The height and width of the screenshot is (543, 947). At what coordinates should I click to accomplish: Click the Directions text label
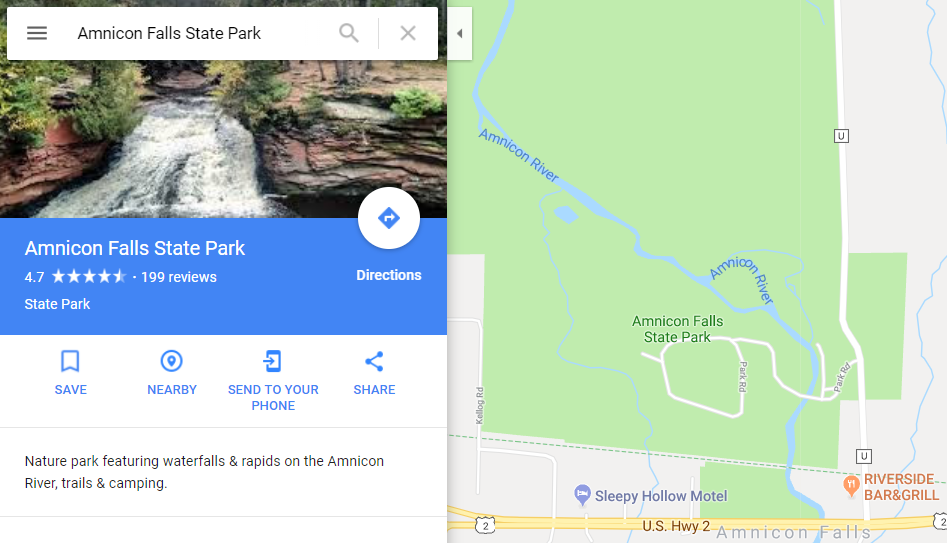[389, 275]
